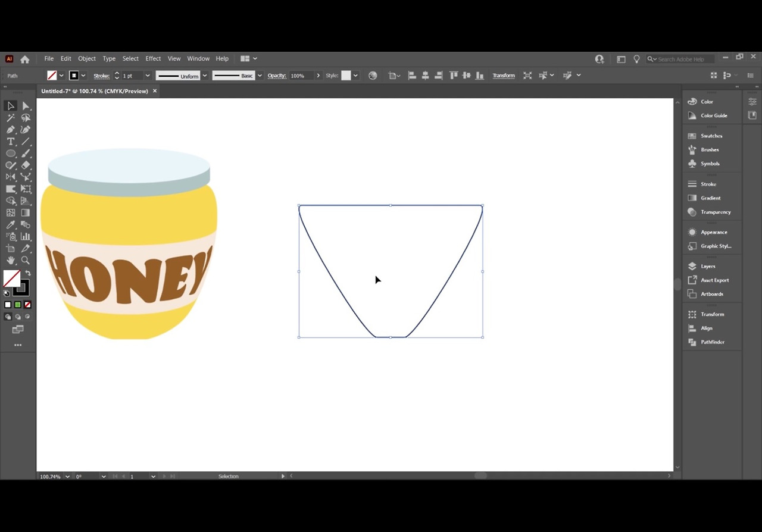Enable Draw Behind mode

(x=18, y=317)
